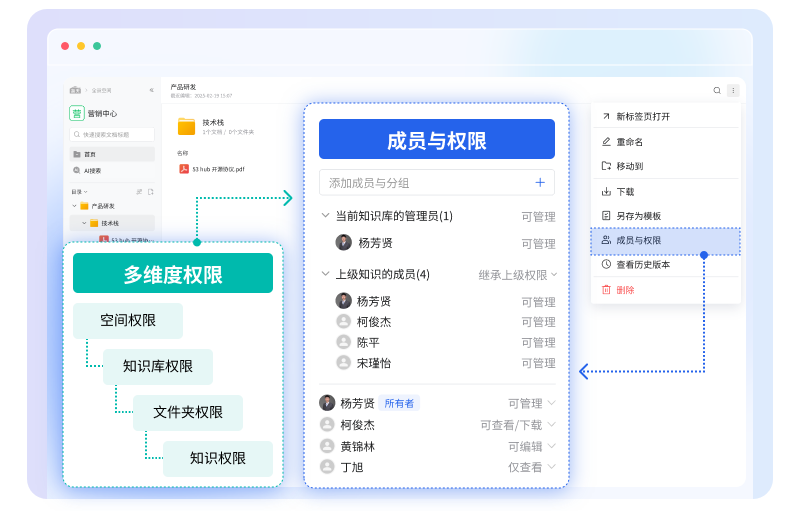Screen dimensions: 805x520
Task: Click the 产品研发 page title
Action: (183, 87)
